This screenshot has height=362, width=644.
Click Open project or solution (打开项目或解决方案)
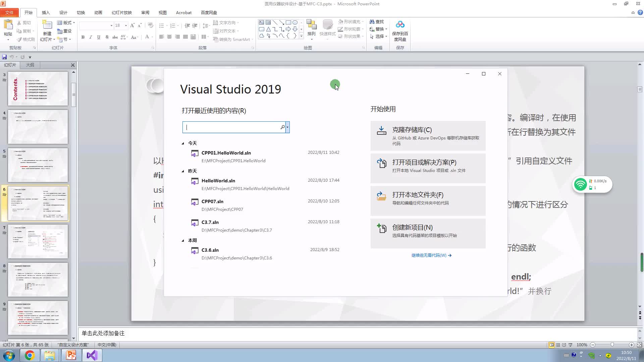click(x=428, y=168)
